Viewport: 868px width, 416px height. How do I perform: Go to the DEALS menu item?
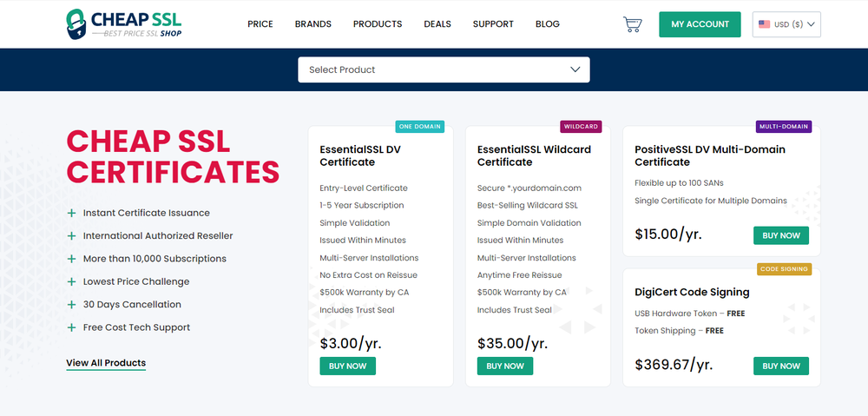click(x=437, y=24)
